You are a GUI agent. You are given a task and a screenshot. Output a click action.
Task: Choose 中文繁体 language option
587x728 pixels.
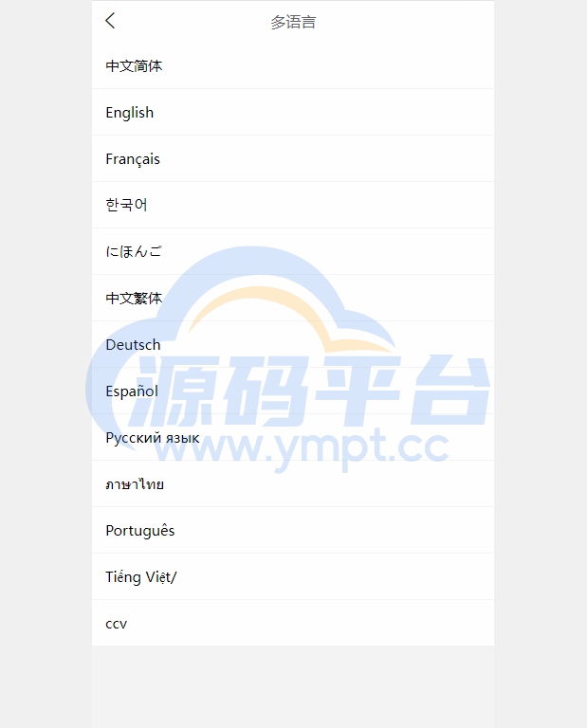coord(293,298)
